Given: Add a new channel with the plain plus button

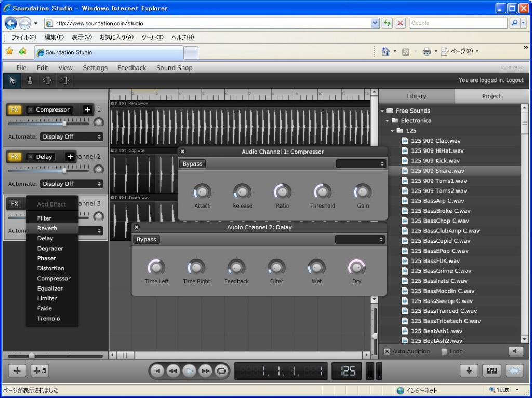Looking at the screenshot, I should (x=17, y=370).
